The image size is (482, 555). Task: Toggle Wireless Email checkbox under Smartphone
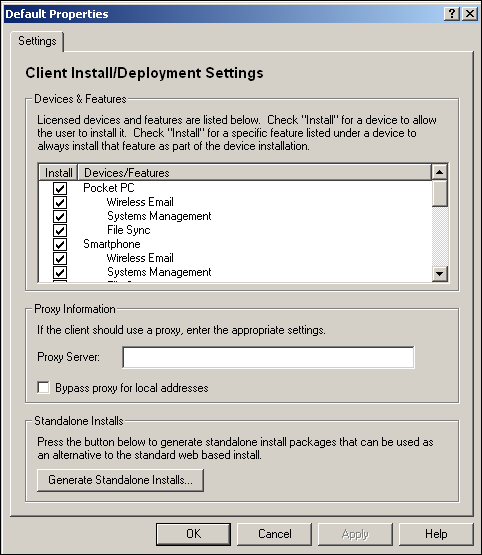[x=60, y=258]
